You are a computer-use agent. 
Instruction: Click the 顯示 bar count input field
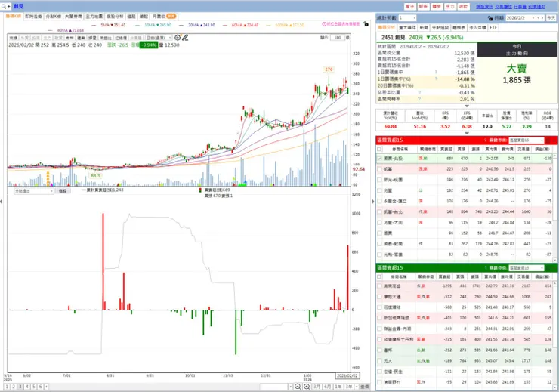click(x=338, y=38)
